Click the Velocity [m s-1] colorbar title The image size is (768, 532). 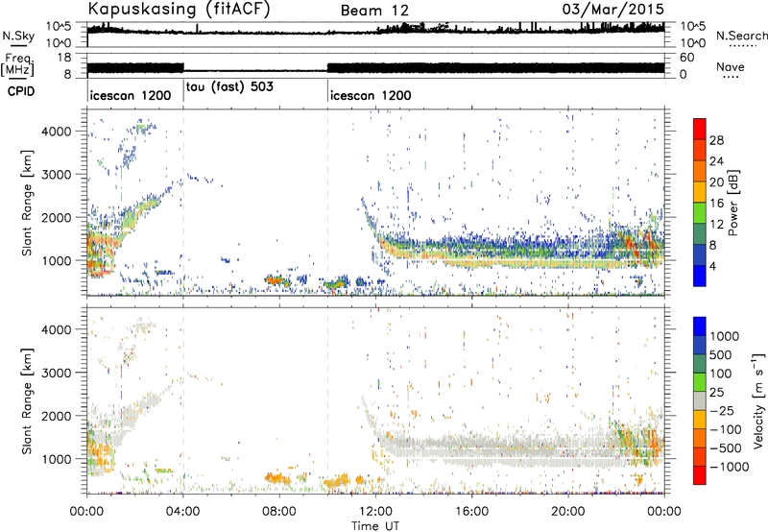coord(758,400)
